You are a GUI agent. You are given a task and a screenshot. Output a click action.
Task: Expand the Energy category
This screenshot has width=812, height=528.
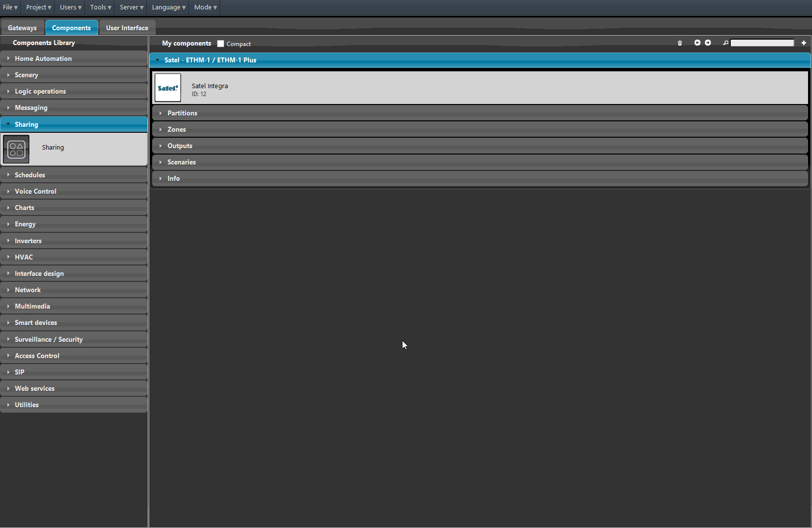74,224
